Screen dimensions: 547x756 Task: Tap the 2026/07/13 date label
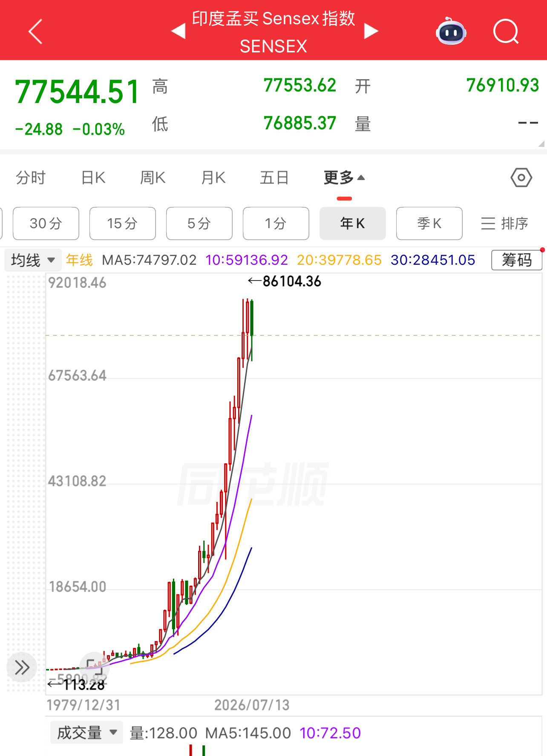tap(252, 705)
